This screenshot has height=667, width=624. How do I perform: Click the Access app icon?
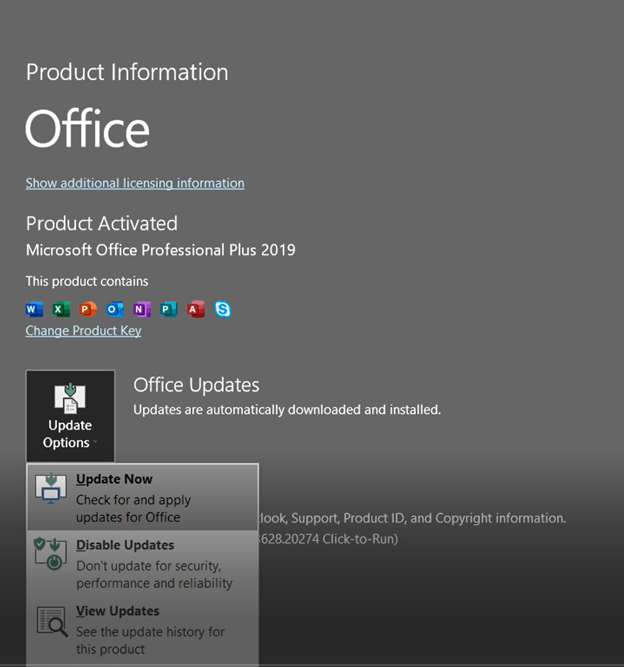(196, 309)
